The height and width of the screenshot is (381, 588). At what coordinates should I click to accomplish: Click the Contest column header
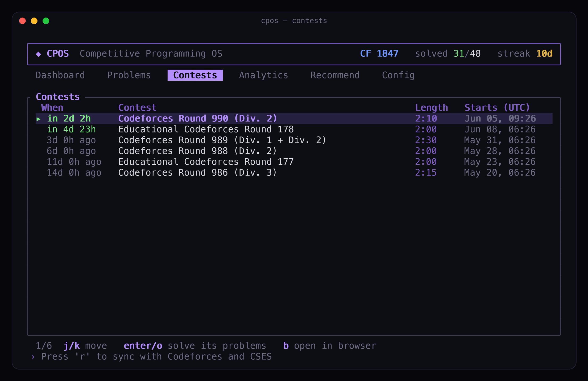click(137, 107)
